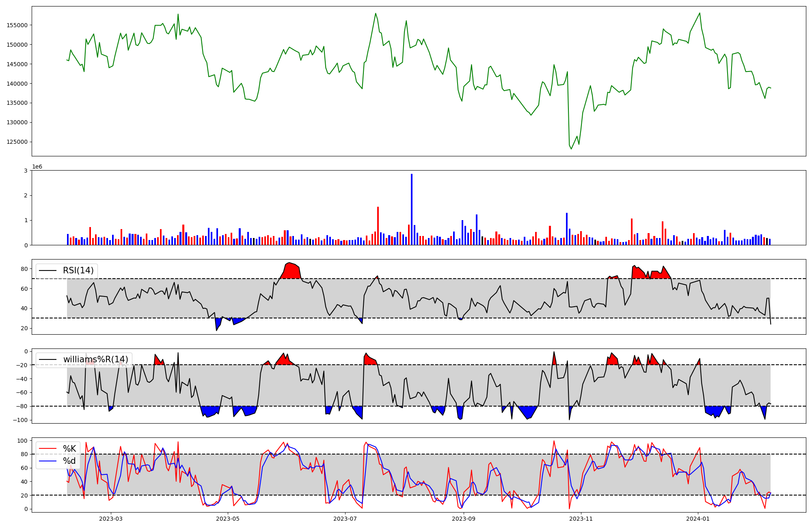Click the 150000 price axis label
812x528 pixels.
[17, 45]
